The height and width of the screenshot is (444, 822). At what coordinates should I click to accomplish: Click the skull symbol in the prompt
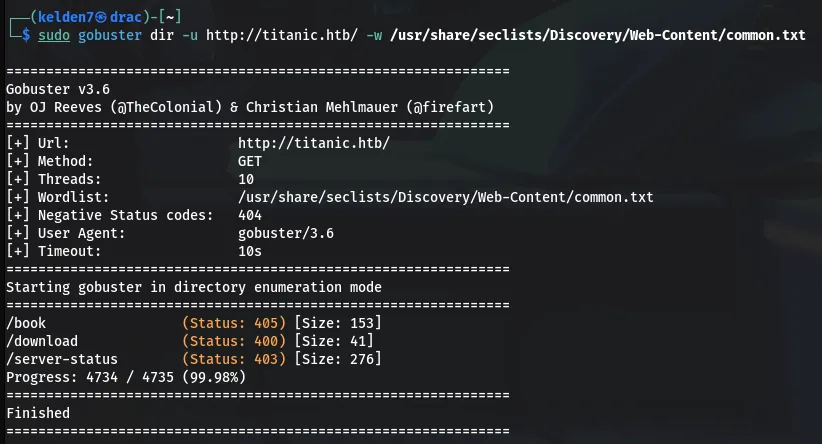click(101, 17)
